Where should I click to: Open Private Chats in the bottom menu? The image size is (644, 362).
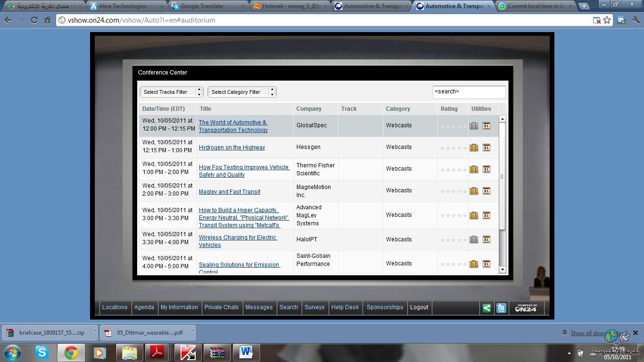[222, 307]
